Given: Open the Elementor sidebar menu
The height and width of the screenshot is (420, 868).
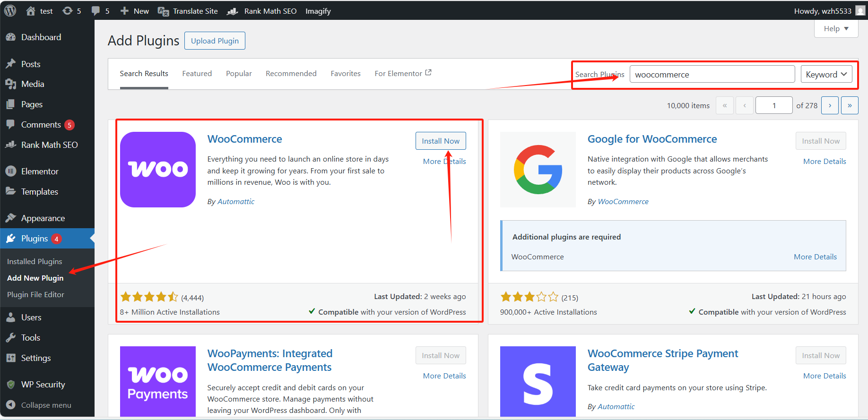Looking at the screenshot, I should (x=40, y=171).
